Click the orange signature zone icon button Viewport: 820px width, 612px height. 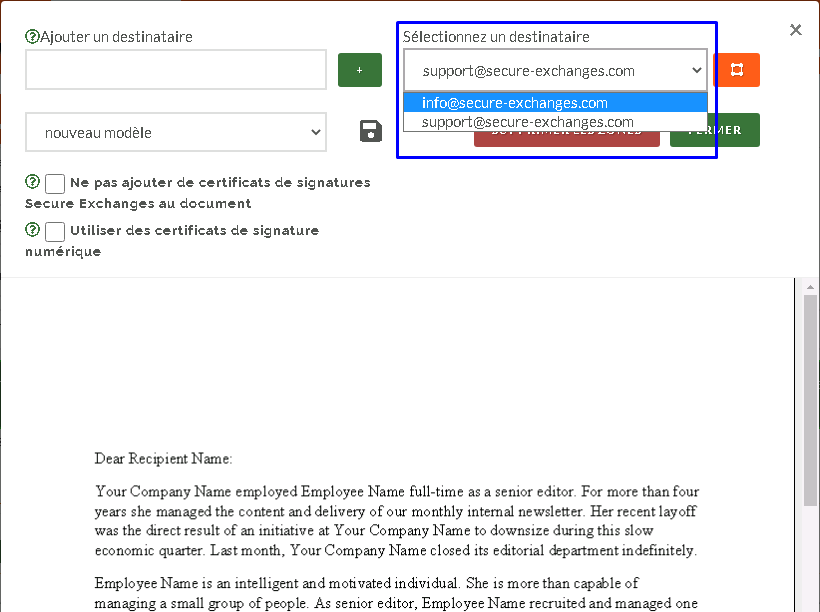coord(736,70)
